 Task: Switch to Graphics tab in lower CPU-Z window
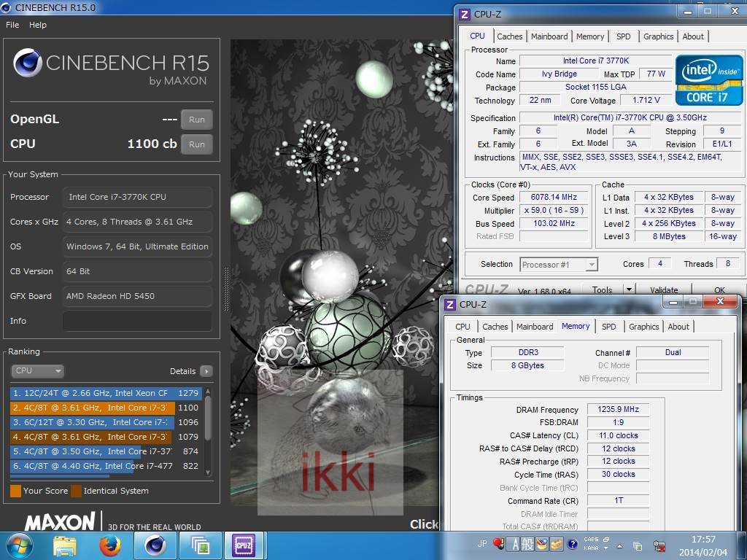coord(643,327)
